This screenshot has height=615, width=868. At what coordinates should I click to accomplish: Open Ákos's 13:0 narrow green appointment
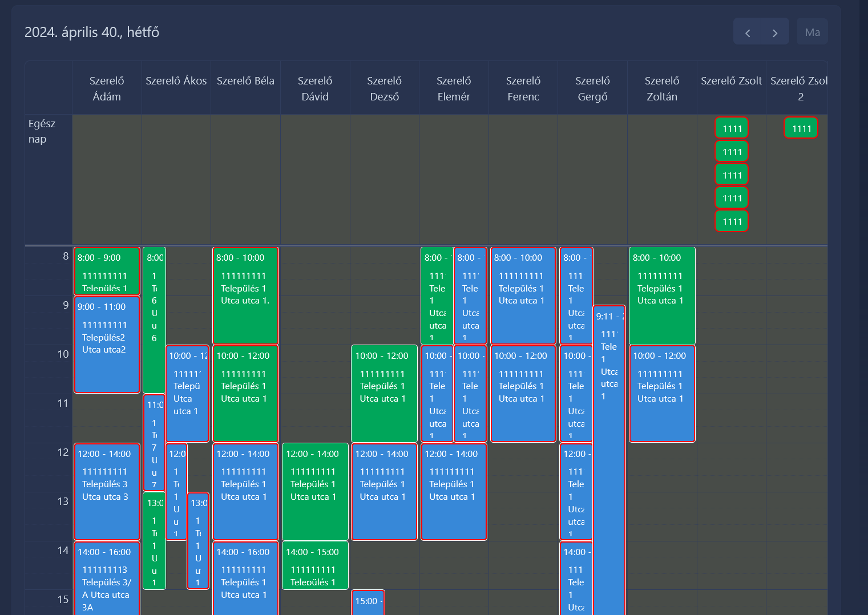pyautogui.click(x=154, y=541)
